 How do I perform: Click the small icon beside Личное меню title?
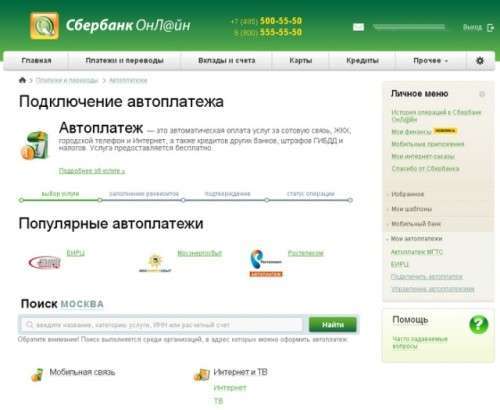[x=482, y=94]
